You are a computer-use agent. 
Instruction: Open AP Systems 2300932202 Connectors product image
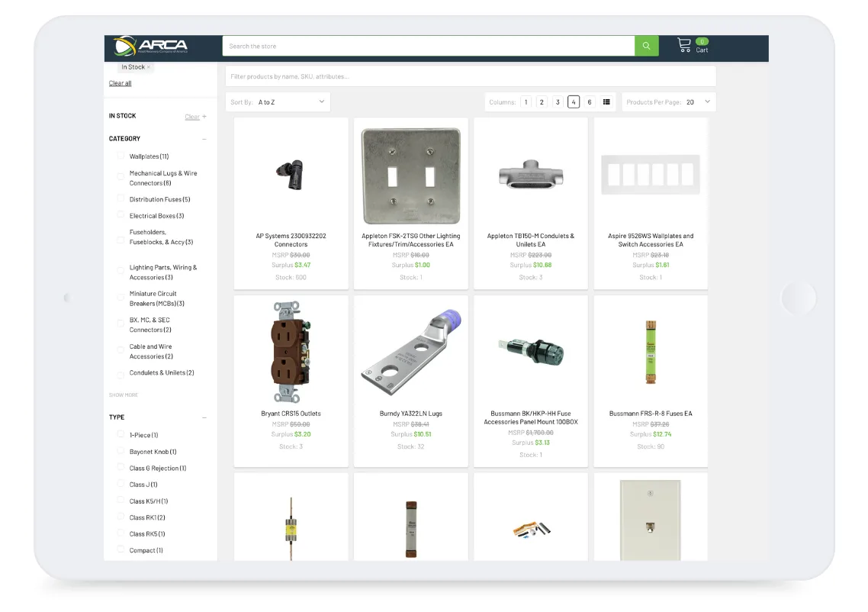pos(291,175)
